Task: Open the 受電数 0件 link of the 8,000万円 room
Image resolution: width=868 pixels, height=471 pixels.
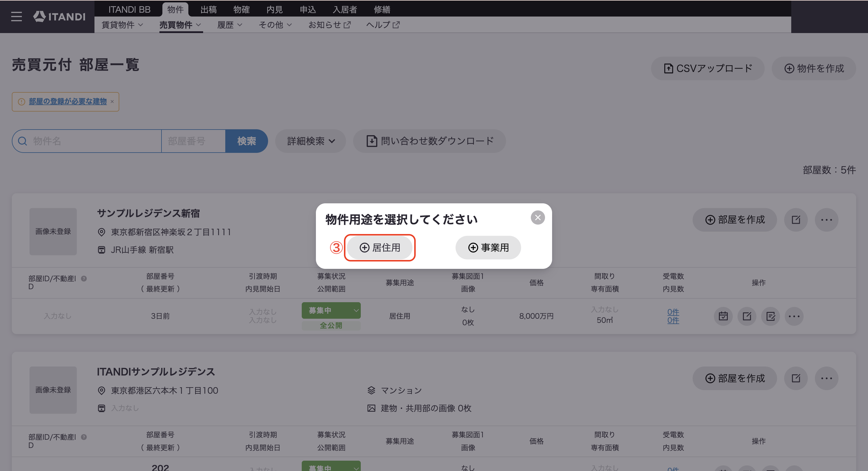Action: pos(673,312)
